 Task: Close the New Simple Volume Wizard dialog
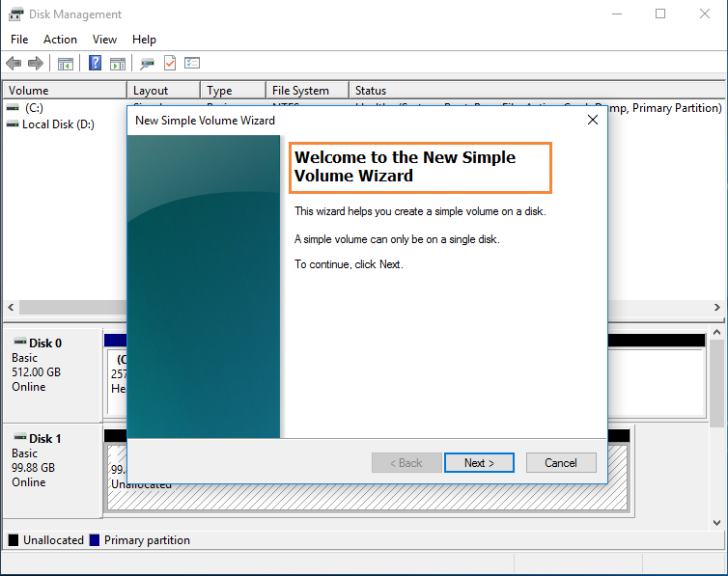click(x=593, y=120)
